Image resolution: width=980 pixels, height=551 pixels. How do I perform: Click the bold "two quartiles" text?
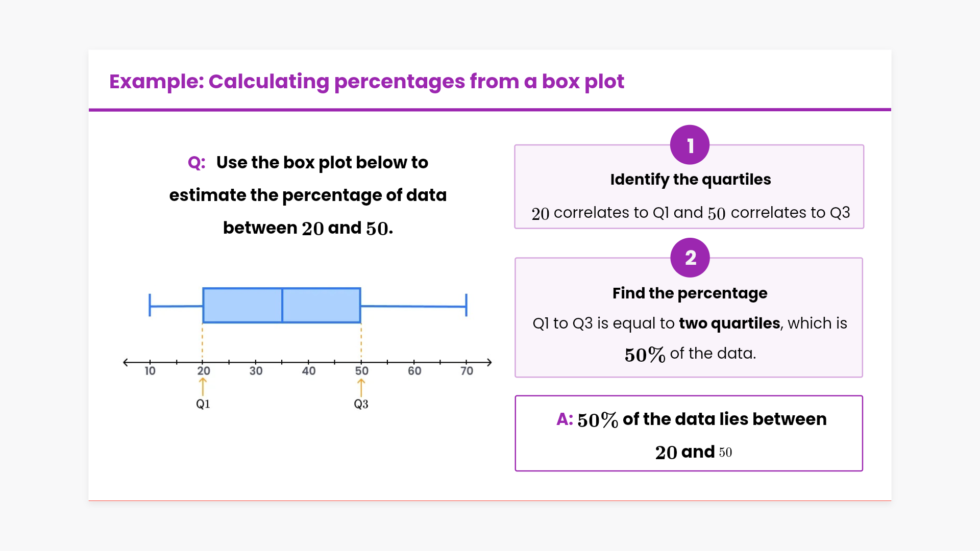(729, 323)
